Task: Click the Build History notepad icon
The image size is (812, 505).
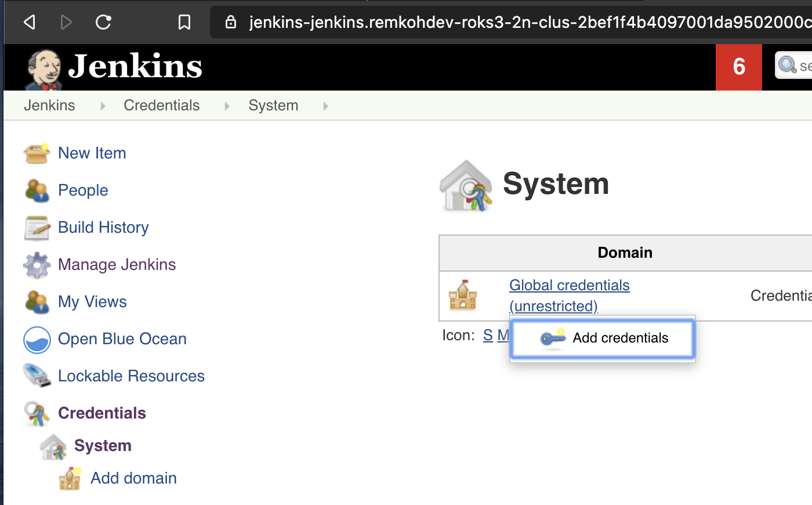Action: 37,228
